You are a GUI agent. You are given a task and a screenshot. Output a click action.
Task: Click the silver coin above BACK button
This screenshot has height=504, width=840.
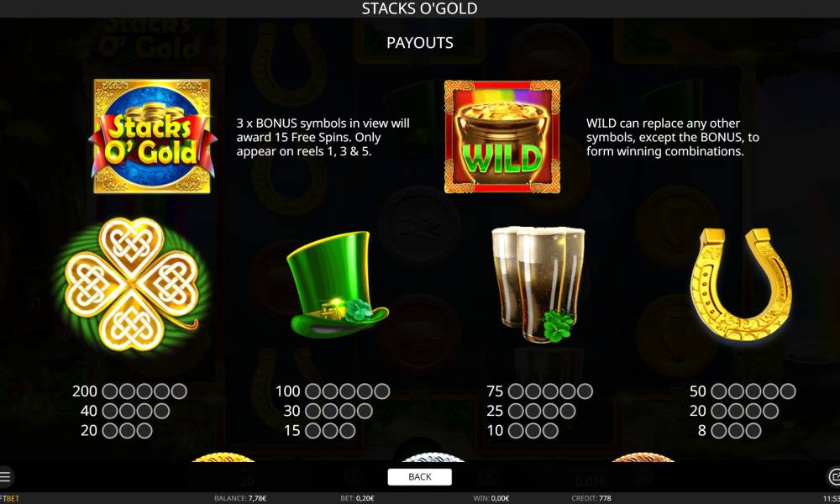433,458
